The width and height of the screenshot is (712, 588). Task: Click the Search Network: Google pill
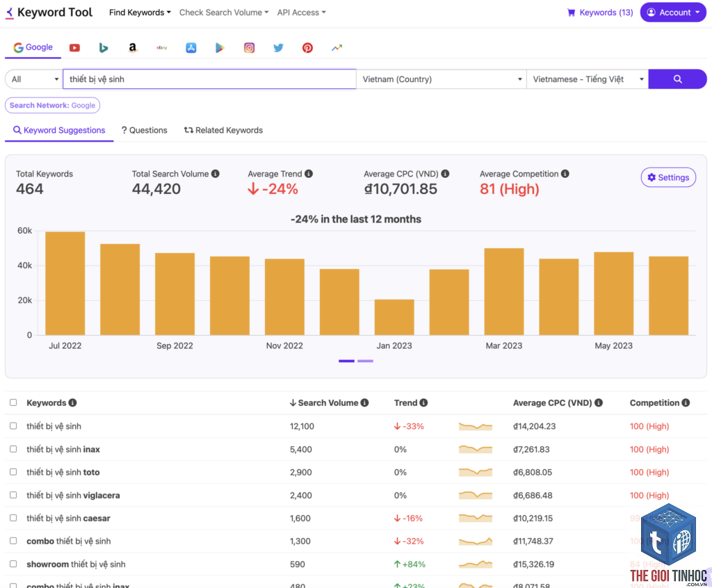tap(52, 106)
